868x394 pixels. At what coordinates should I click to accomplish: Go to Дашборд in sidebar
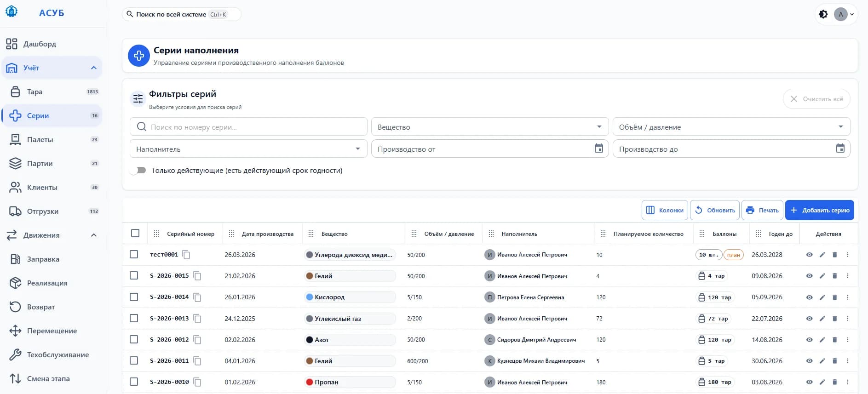52,44
